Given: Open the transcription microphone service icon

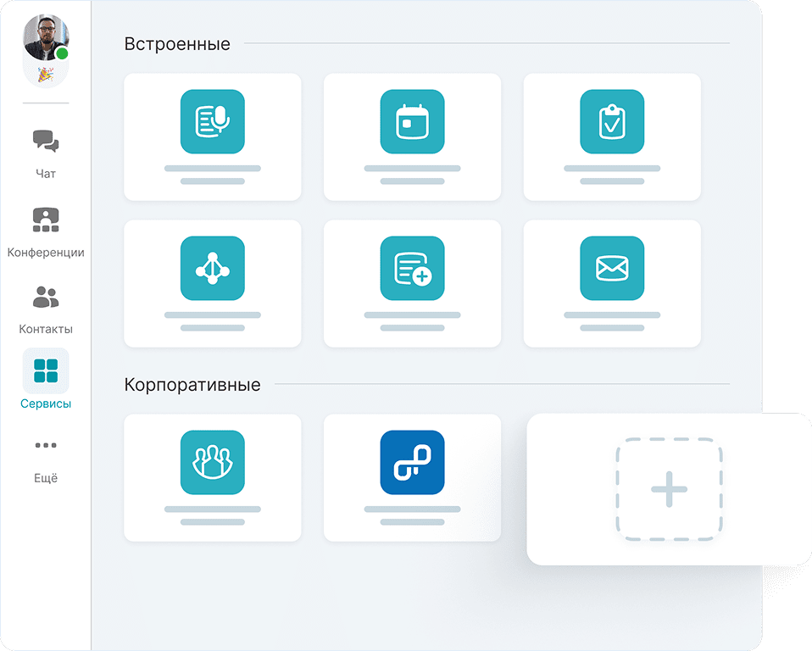Looking at the screenshot, I should coord(212,122).
